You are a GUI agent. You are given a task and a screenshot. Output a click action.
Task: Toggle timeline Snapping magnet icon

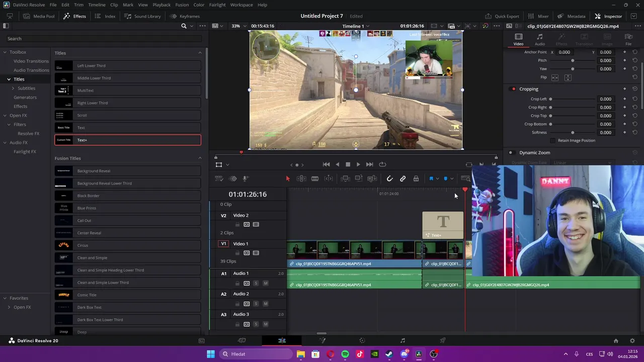389,178
